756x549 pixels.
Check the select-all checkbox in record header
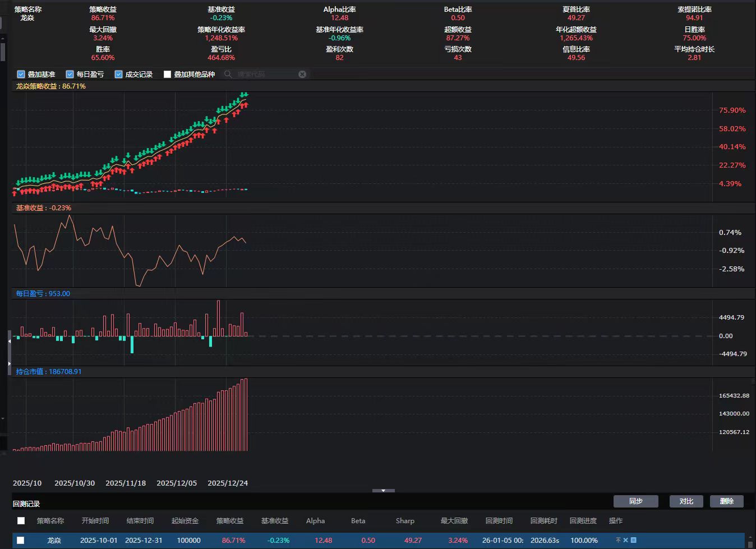(x=21, y=520)
